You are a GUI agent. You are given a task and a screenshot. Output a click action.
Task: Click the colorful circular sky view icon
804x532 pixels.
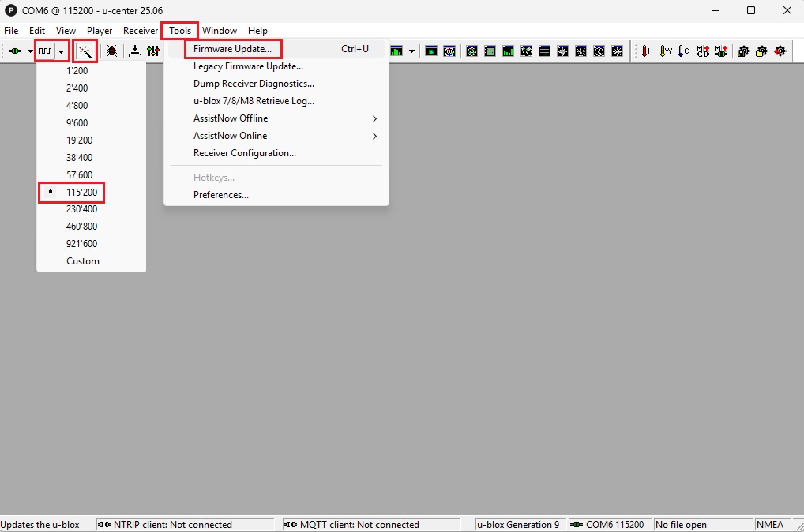pyautogui.click(x=449, y=51)
